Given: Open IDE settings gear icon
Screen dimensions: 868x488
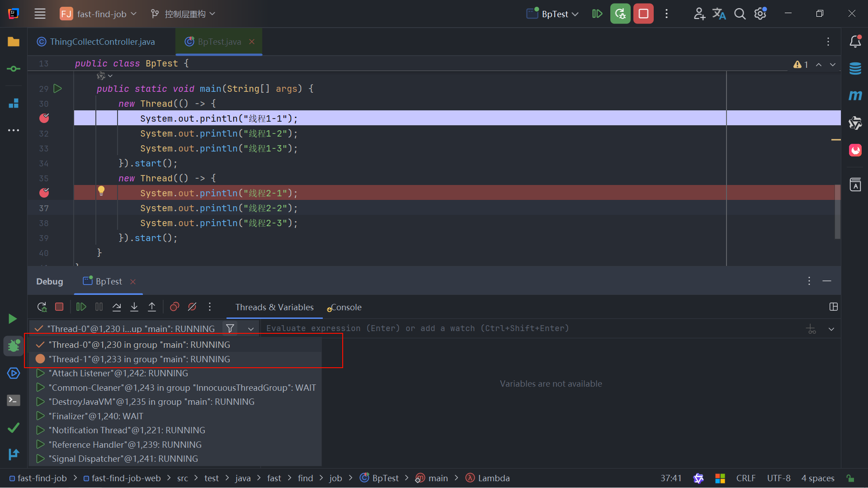Looking at the screenshot, I should (760, 14).
